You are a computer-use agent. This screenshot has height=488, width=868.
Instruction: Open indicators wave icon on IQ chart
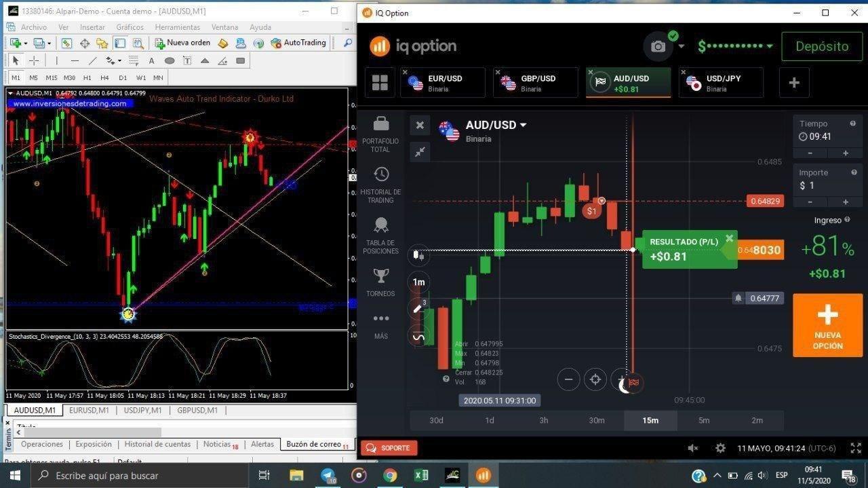[x=418, y=336]
